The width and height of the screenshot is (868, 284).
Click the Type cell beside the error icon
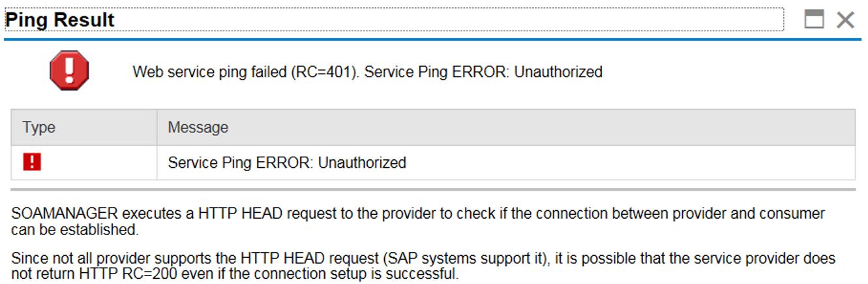pyautogui.click(x=84, y=163)
